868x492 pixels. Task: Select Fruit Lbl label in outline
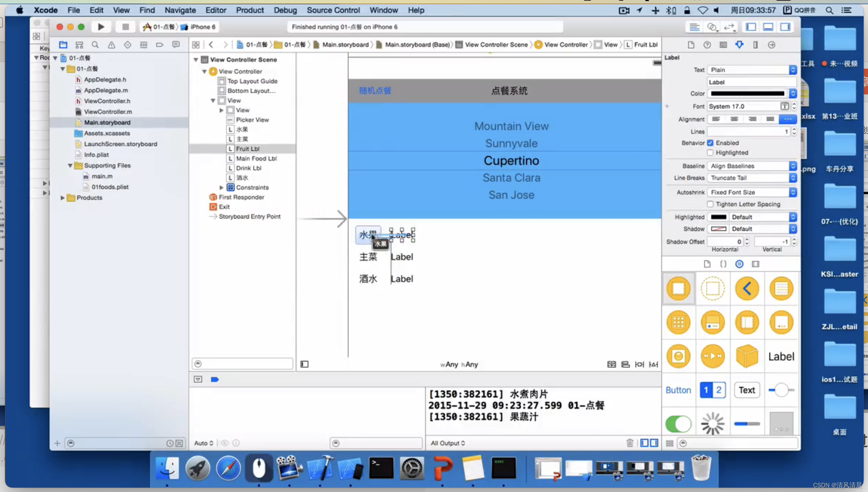[x=247, y=148]
